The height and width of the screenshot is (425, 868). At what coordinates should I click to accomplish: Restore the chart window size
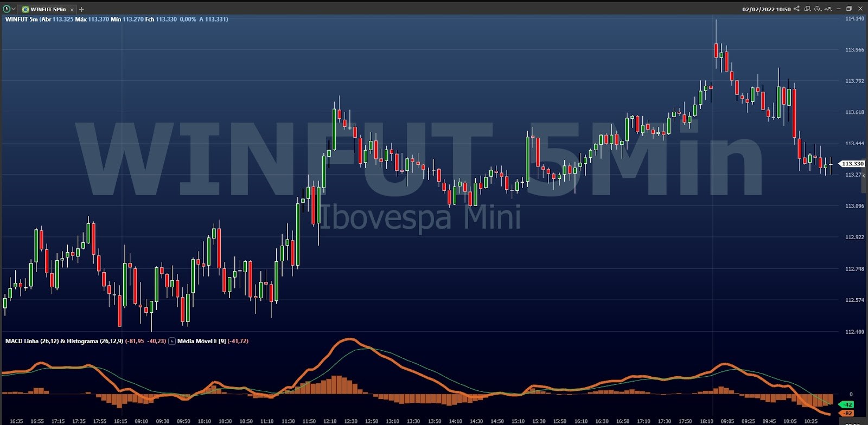click(849, 9)
